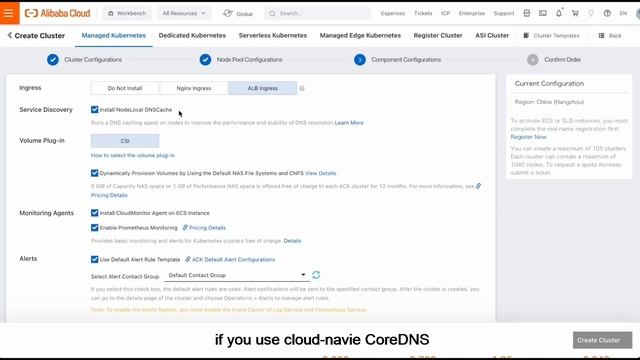Switch to ASI Cluster tab
The image size is (640, 360).
click(x=492, y=36)
